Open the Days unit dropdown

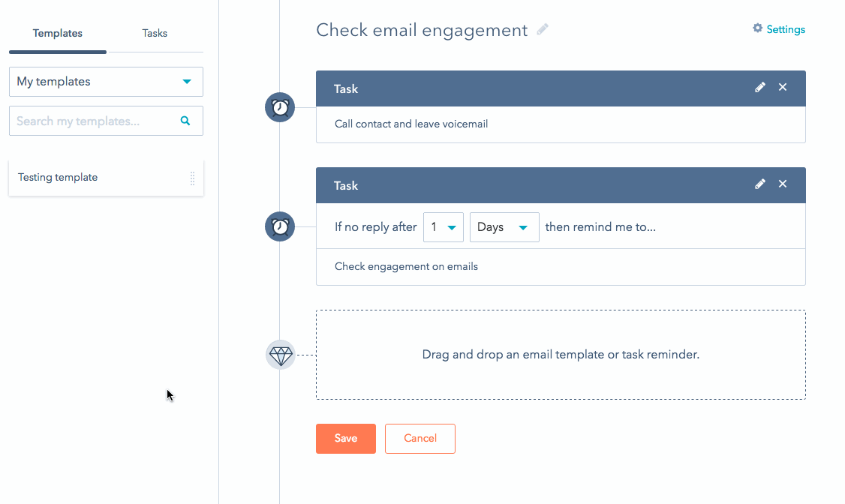tap(504, 227)
